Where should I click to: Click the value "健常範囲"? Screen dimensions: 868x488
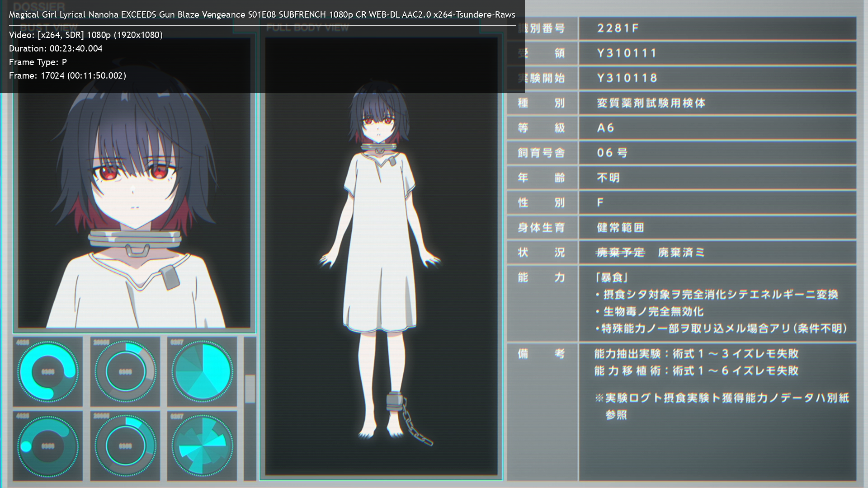(x=620, y=227)
